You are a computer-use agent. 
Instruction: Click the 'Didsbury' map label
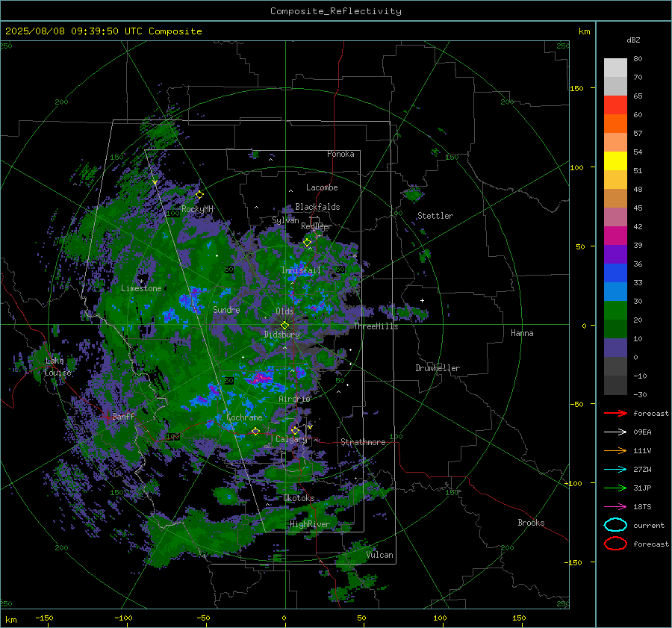282,335
